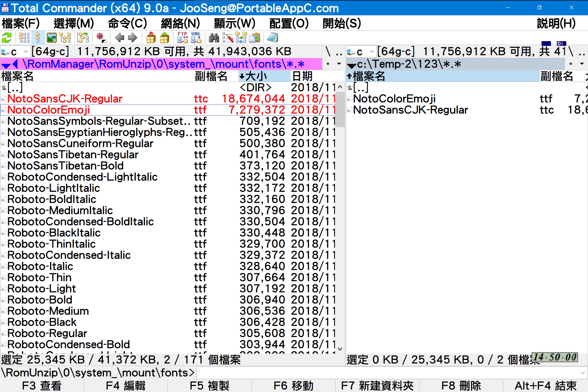Screen dimensions: 588x392
Task: Open the multi-rename tool pencil icon
Action: click(x=228, y=38)
